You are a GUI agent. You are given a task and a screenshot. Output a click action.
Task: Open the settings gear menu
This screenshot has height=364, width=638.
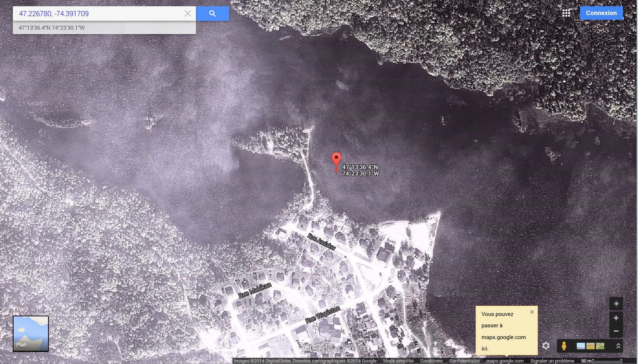tap(546, 346)
